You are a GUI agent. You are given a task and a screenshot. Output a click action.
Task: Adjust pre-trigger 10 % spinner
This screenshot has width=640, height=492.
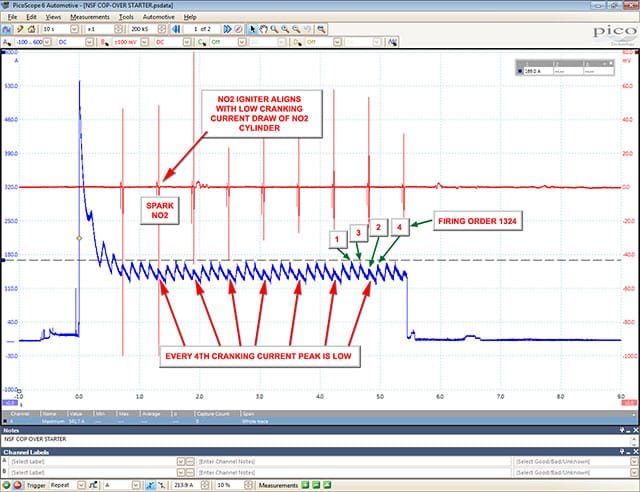249,485
